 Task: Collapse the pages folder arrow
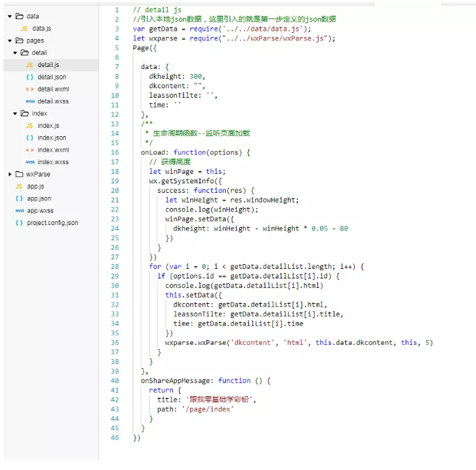10,41
